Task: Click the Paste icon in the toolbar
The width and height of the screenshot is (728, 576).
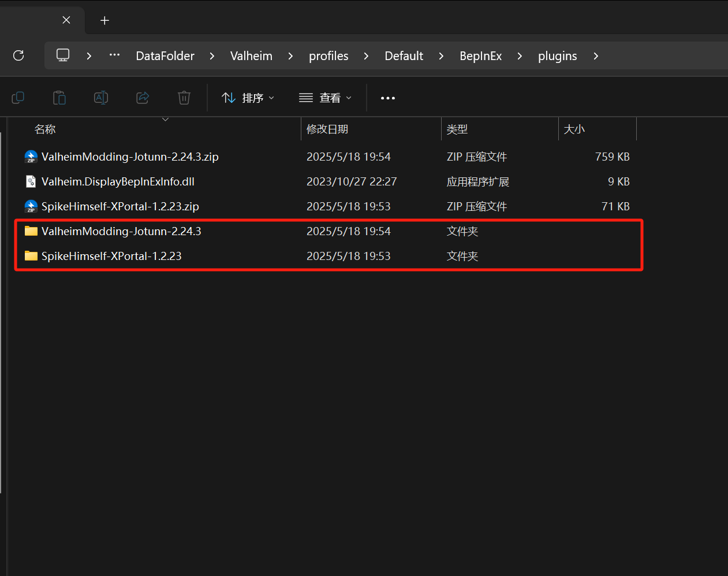Action: [x=59, y=98]
